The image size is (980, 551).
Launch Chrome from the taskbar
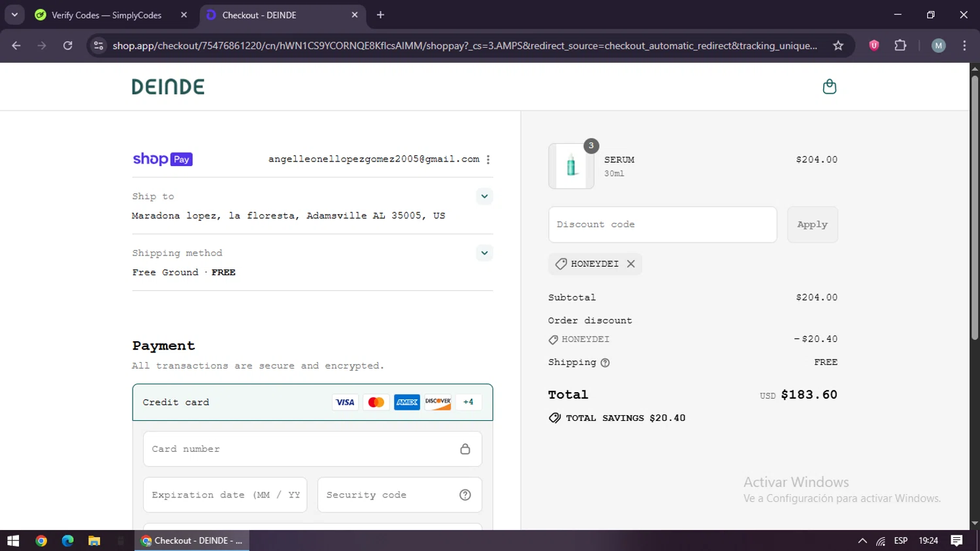click(41, 541)
